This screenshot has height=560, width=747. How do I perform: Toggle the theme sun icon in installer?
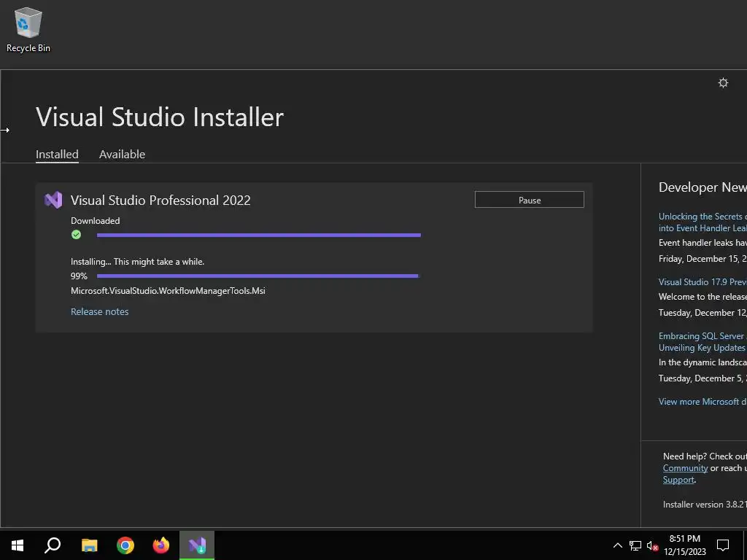[x=723, y=83]
